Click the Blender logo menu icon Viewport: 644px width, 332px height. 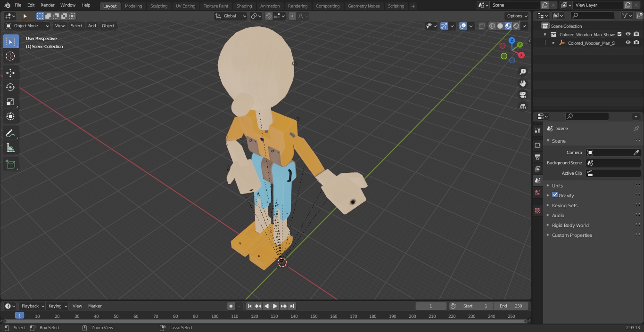(7, 5)
